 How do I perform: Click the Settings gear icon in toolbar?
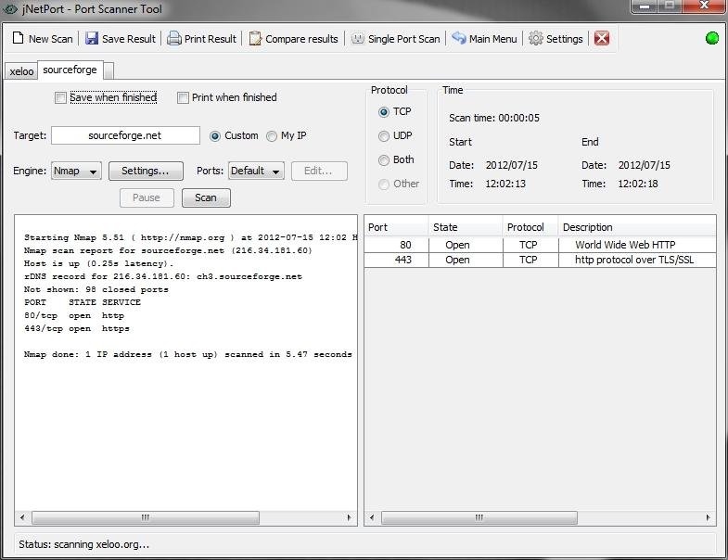point(535,38)
